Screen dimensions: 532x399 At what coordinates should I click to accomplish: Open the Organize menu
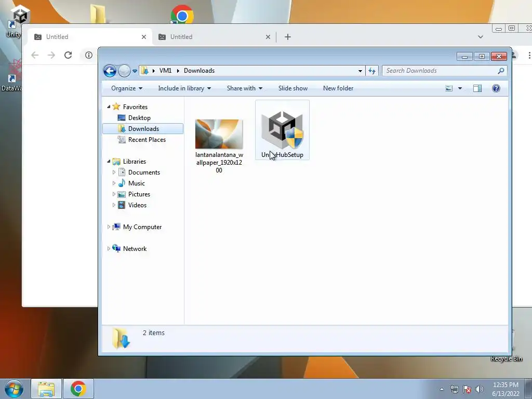(127, 88)
